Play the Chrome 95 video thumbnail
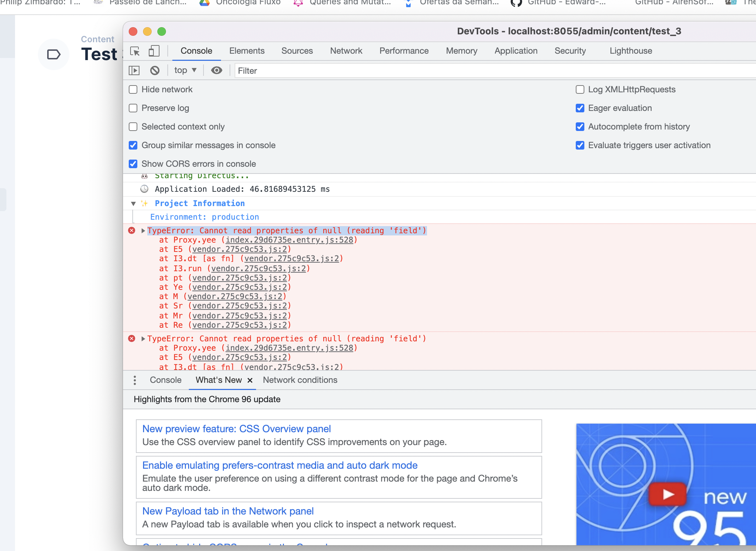The height and width of the screenshot is (551, 756). pyautogui.click(x=667, y=494)
